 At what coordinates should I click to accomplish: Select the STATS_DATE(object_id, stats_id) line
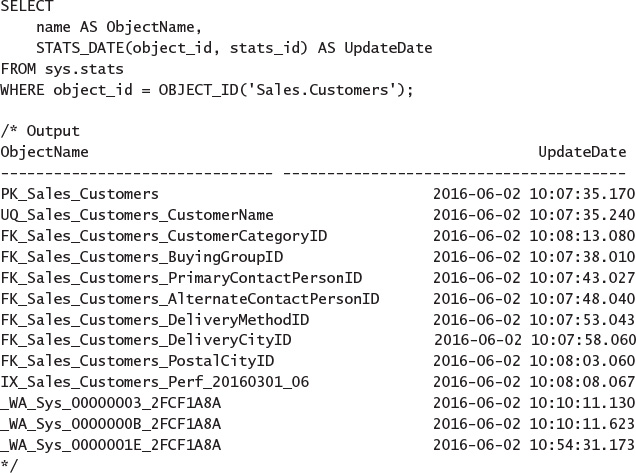[234, 48]
